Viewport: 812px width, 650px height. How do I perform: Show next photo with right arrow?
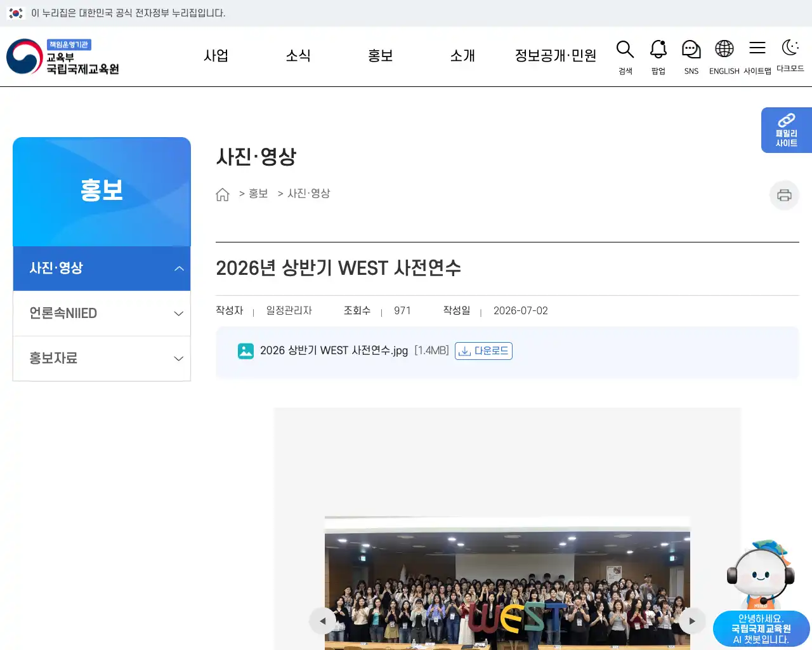pyautogui.click(x=692, y=621)
